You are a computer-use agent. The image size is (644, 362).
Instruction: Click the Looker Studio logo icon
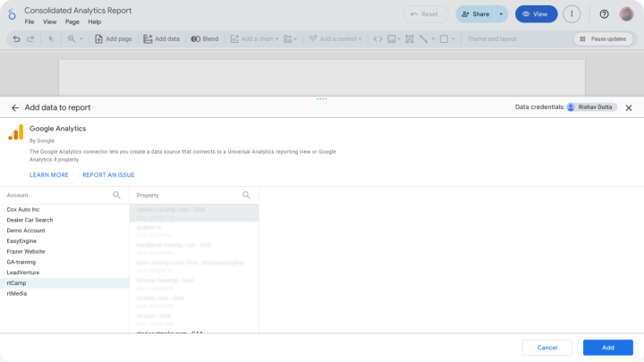click(x=12, y=14)
